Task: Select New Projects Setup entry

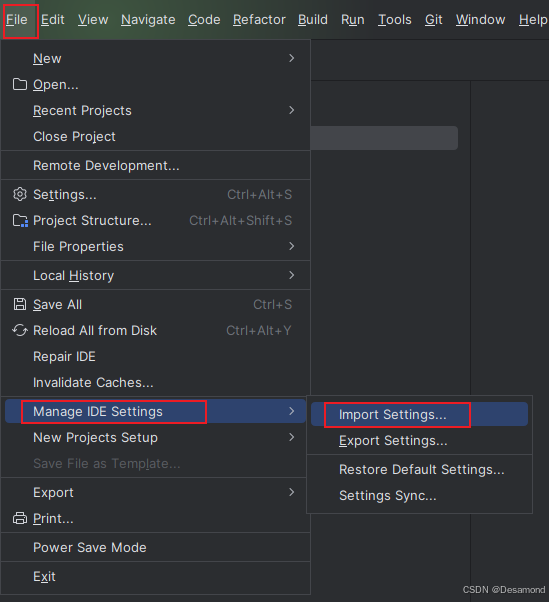Action: click(155, 438)
